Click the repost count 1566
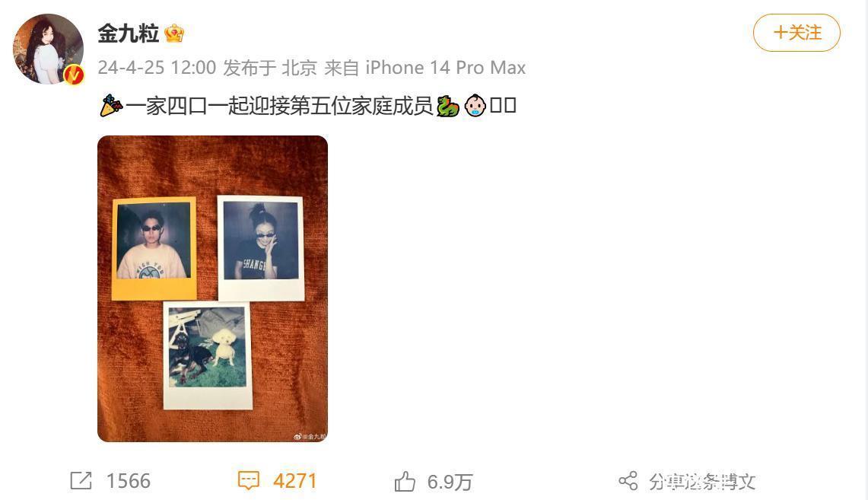868x500 pixels. click(129, 481)
